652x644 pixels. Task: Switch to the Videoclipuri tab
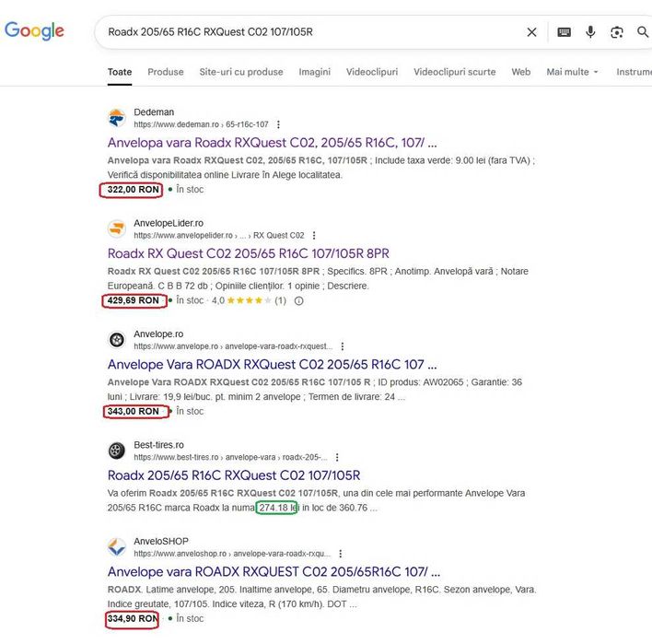[x=371, y=72]
